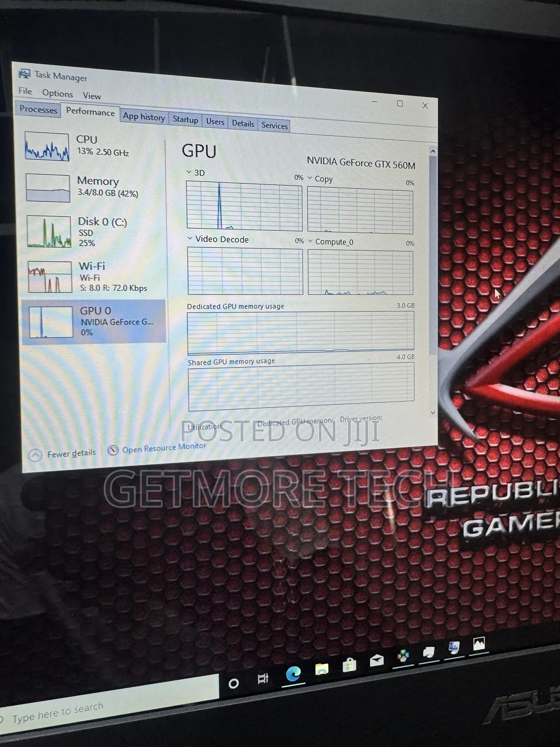560x747 pixels.
Task: Click the Dedicated GPU memory usage graph
Action: point(301,333)
